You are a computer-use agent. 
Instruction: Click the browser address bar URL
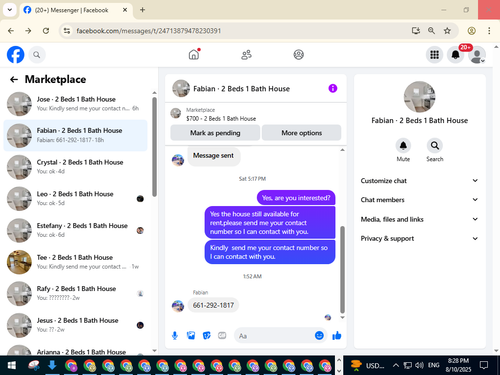149,31
